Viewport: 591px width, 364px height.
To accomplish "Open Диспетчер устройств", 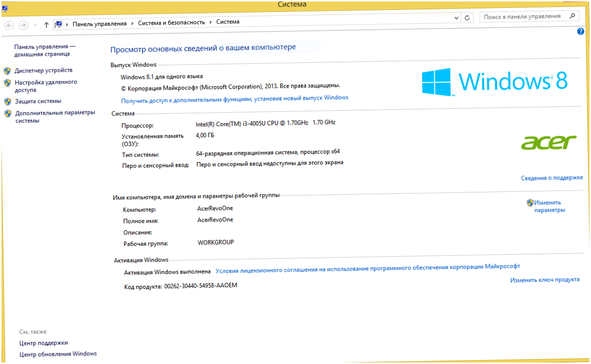I will [x=44, y=70].
